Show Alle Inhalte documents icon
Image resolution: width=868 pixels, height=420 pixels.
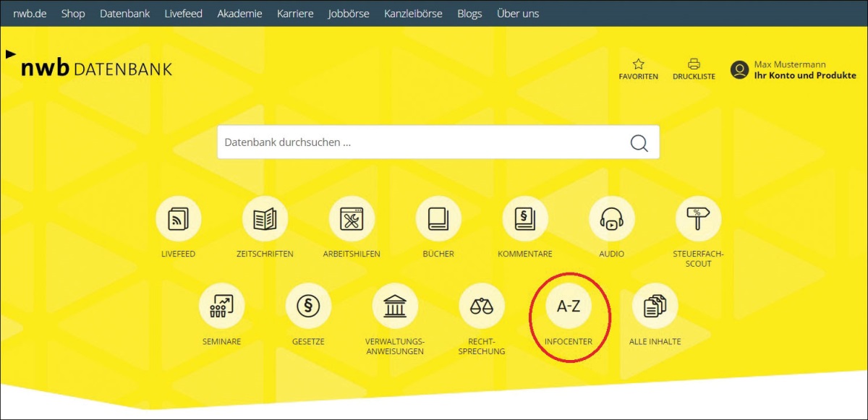(655, 306)
